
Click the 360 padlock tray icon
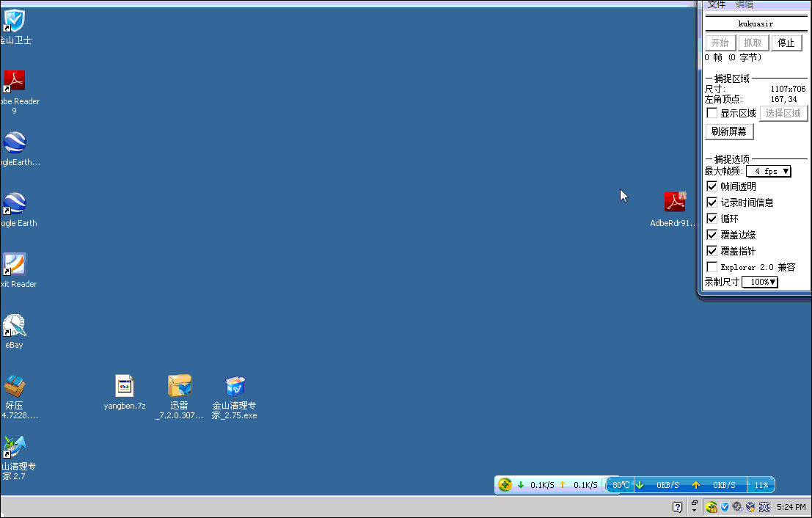(712, 507)
